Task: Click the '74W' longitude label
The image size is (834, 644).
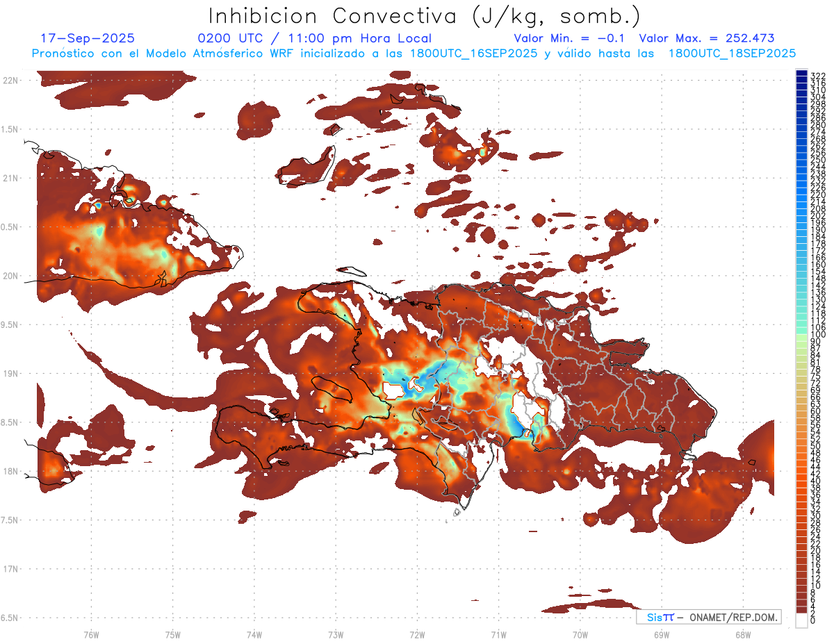Action: tap(254, 634)
